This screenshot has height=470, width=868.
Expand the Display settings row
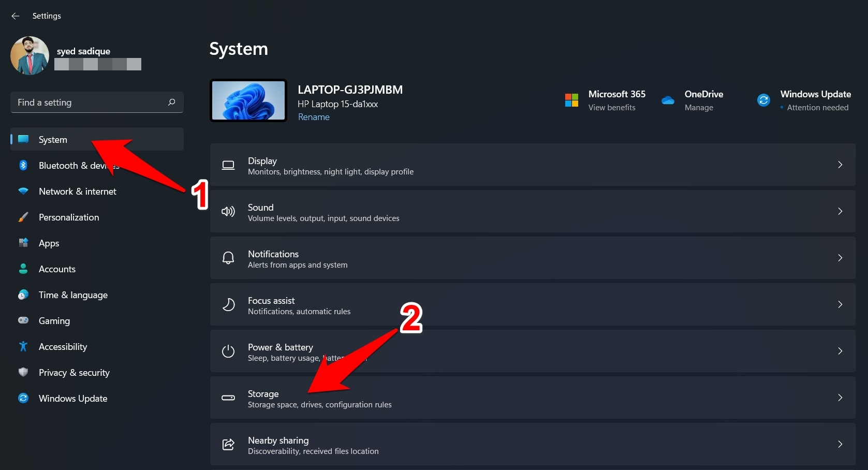[533, 165]
